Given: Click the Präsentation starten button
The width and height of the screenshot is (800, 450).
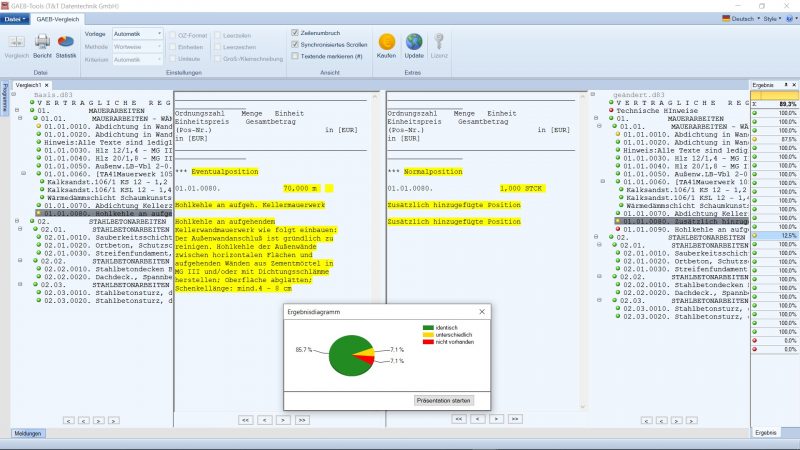Looking at the screenshot, I should tap(443, 401).
